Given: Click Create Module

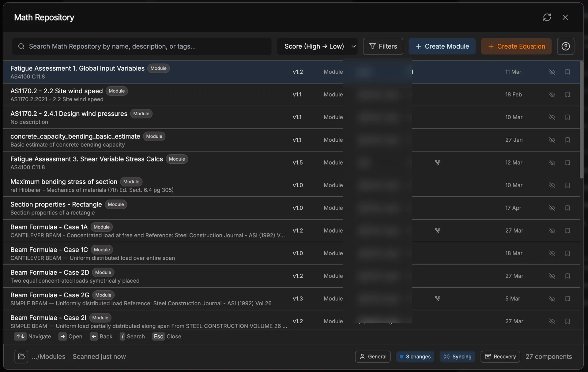Looking at the screenshot, I should tap(442, 46).
